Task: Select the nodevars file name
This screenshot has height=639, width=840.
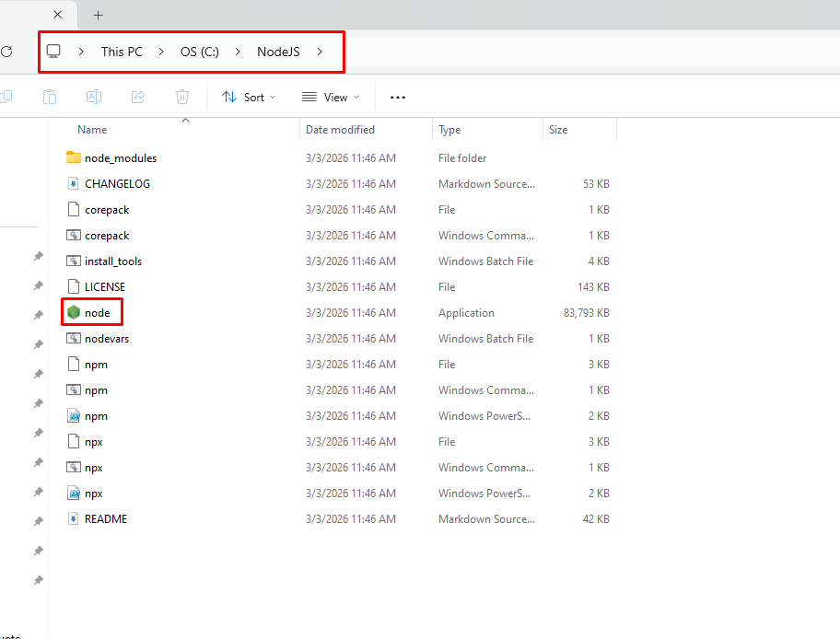Action: pyautogui.click(x=107, y=339)
